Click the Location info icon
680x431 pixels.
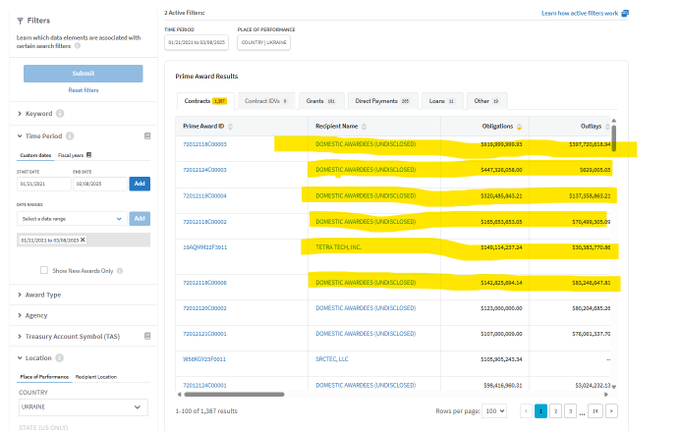coord(60,357)
